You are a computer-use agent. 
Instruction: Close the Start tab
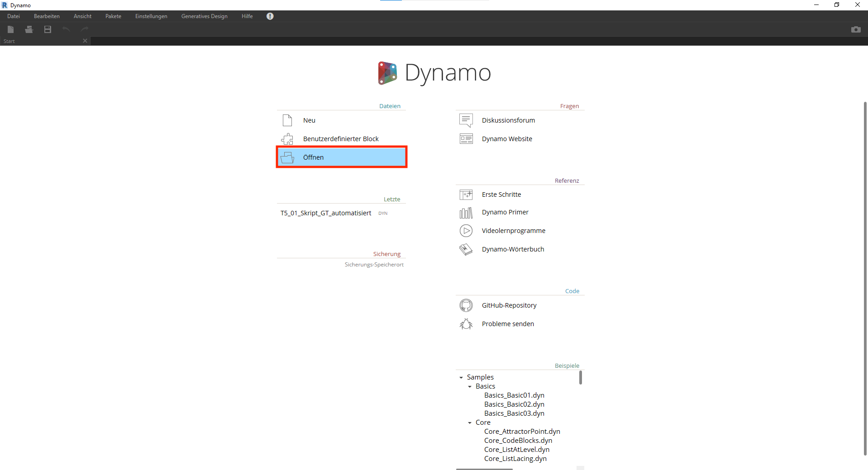85,41
